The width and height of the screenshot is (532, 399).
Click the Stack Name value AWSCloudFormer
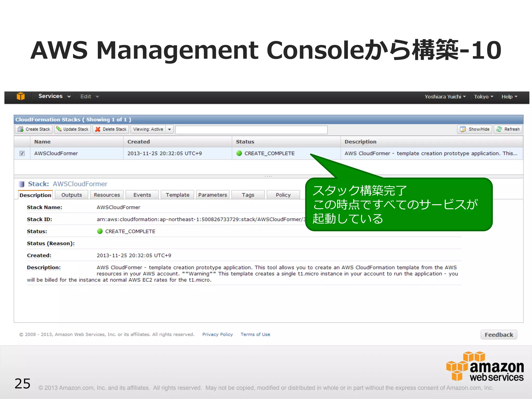[x=118, y=207]
